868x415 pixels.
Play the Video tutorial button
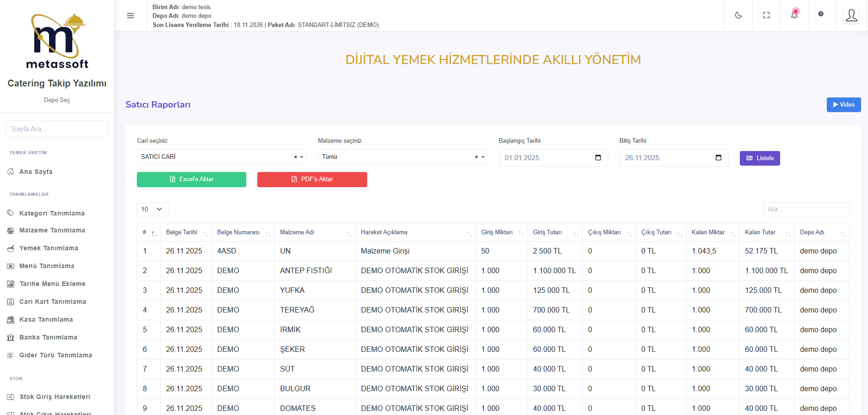[x=843, y=105]
